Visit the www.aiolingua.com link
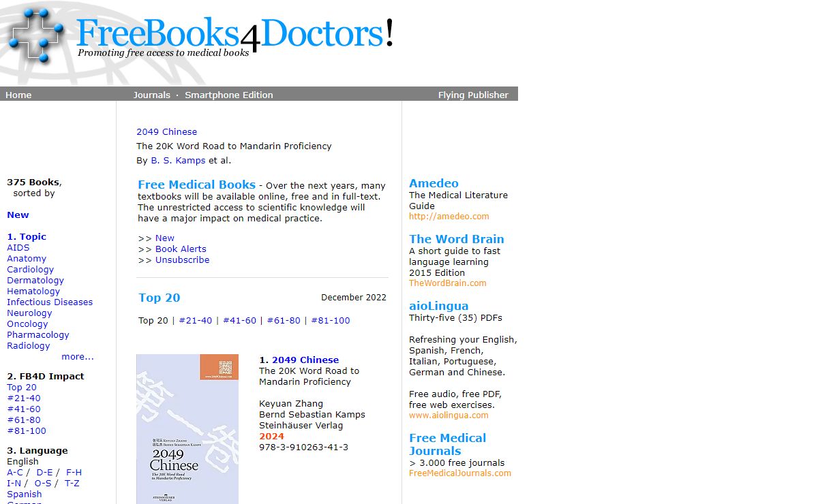The width and height of the screenshot is (818, 504). pos(449,415)
